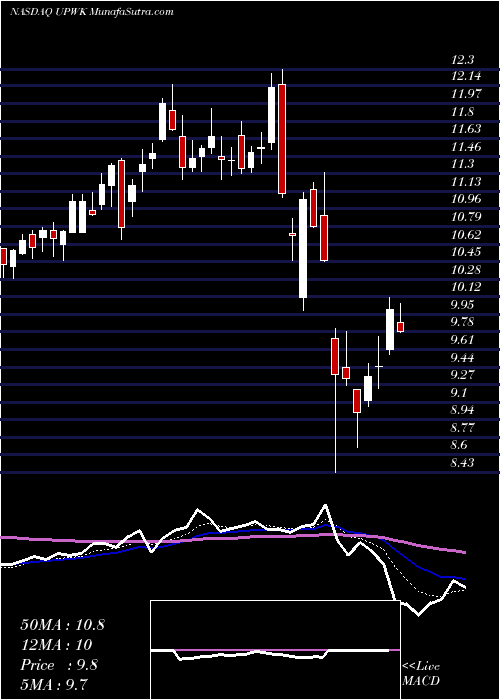Click the 10.79 price axis label
500x700 pixels.
[x=467, y=217]
